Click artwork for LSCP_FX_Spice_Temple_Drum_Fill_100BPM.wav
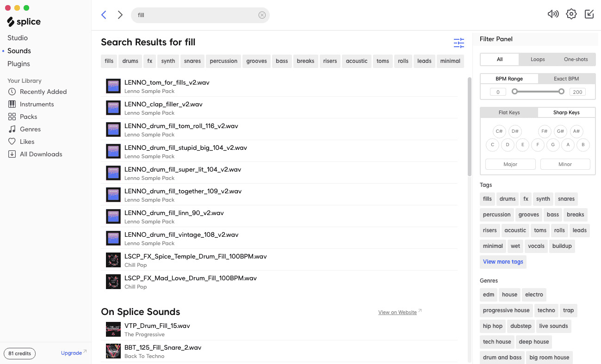The image size is (601, 364). coord(113,260)
